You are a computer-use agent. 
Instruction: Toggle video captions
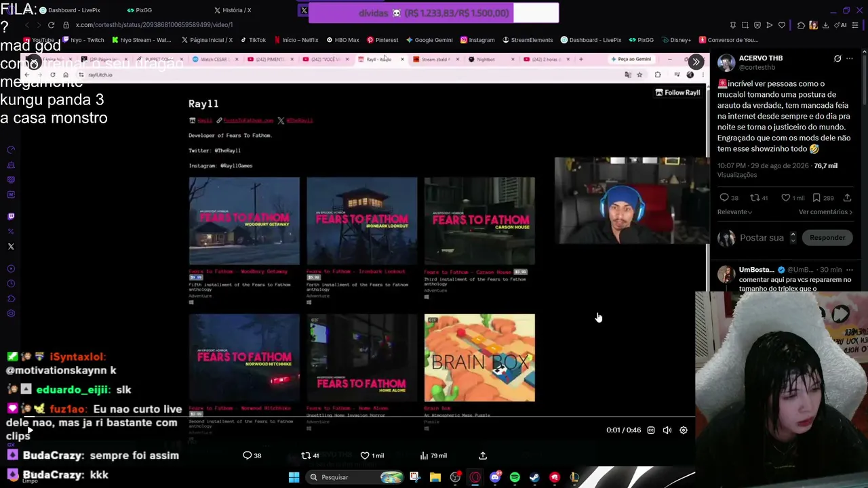(x=651, y=430)
